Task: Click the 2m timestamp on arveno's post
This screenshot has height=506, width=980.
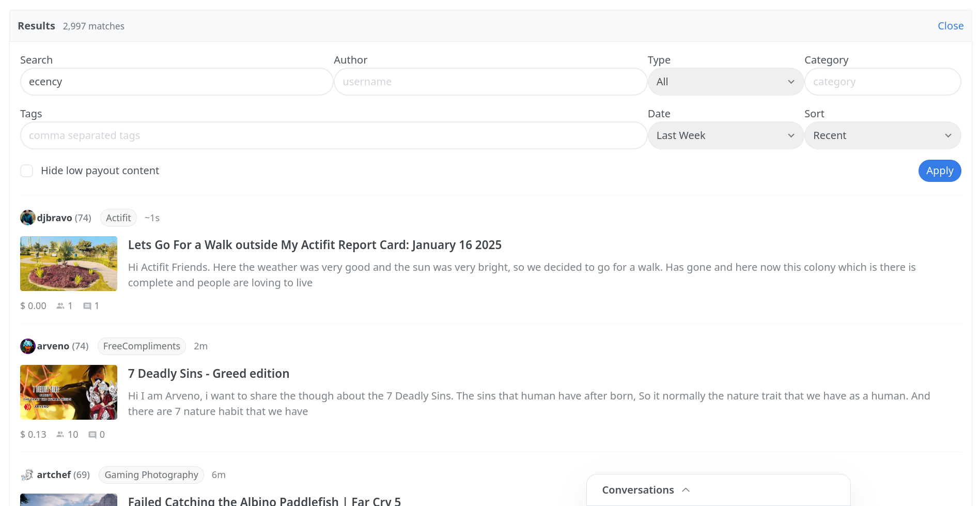Action: (x=200, y=346)
